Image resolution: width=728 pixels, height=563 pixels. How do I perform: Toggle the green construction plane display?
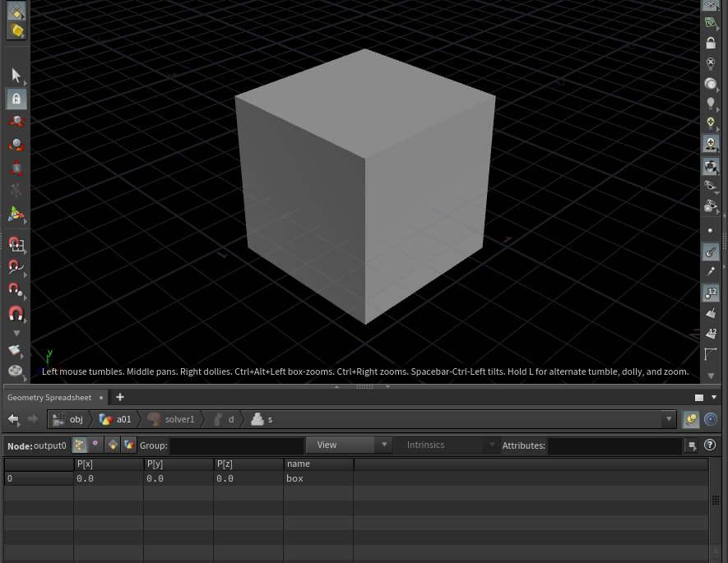tap(711, 22)
